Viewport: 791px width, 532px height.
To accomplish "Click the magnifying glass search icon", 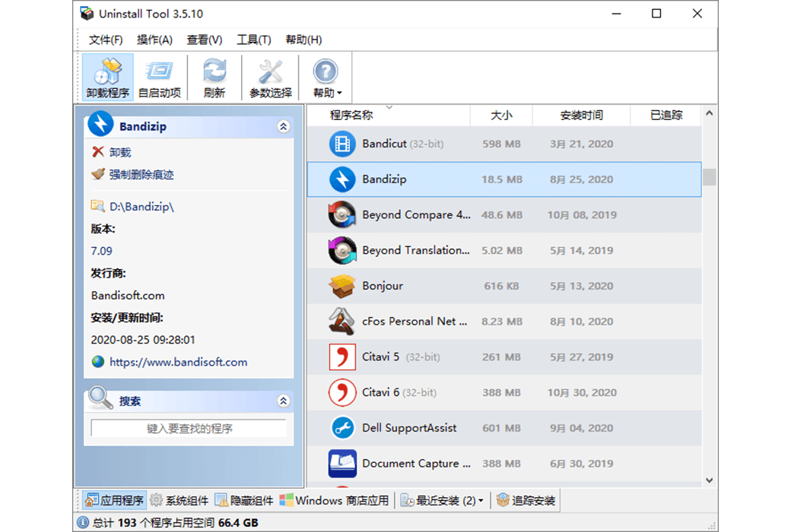I will pos(100,398).
